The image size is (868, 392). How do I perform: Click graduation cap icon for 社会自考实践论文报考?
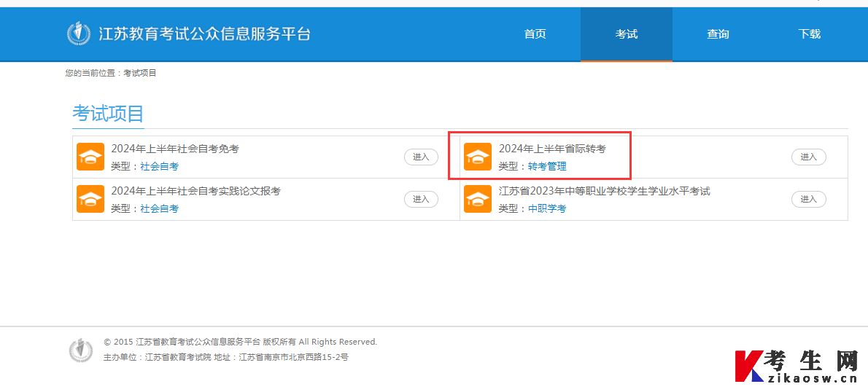(90, 199)
